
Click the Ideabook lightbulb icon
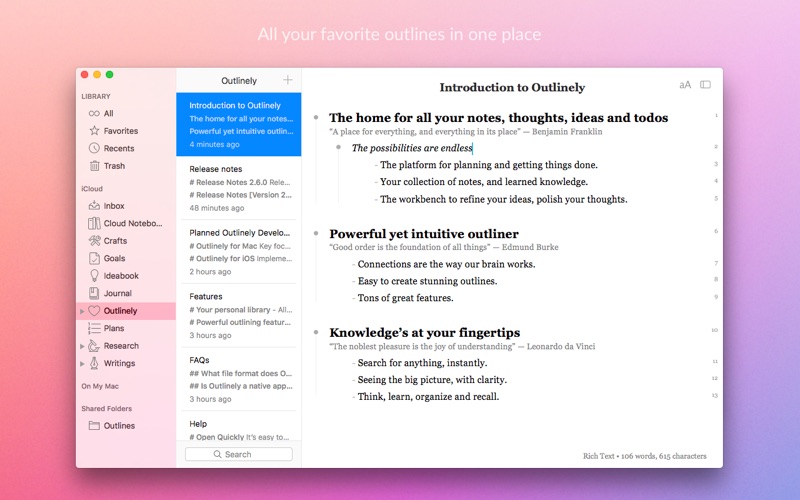(x=94, y=276)
